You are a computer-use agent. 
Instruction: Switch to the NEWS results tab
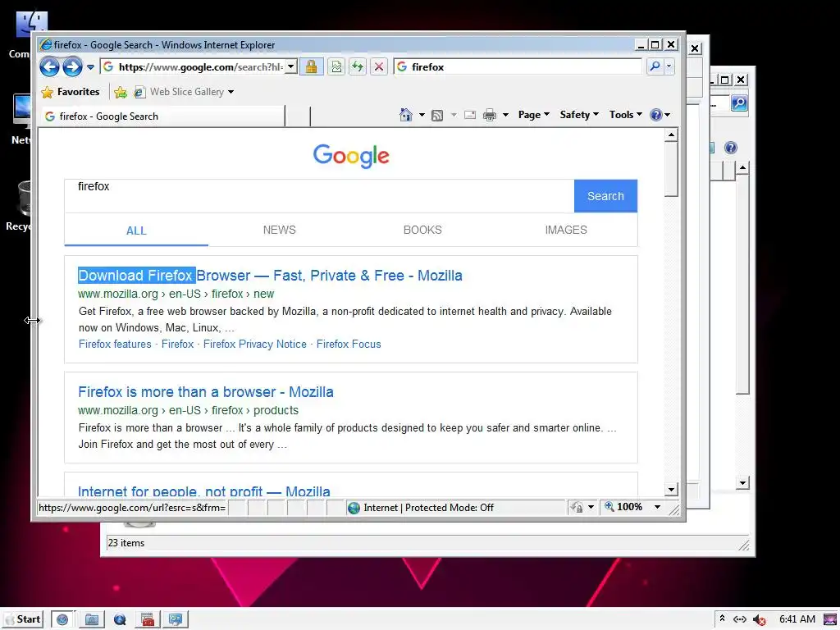[279, 230]
